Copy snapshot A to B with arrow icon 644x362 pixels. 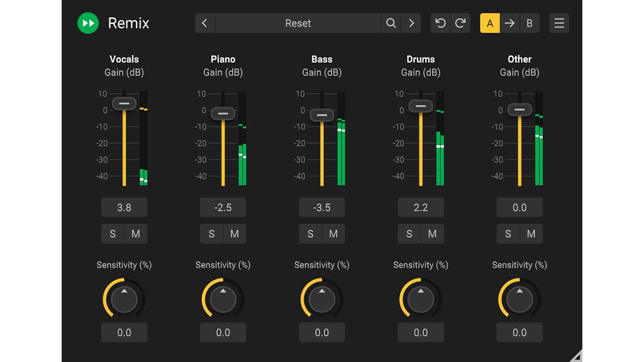(509, 23)
